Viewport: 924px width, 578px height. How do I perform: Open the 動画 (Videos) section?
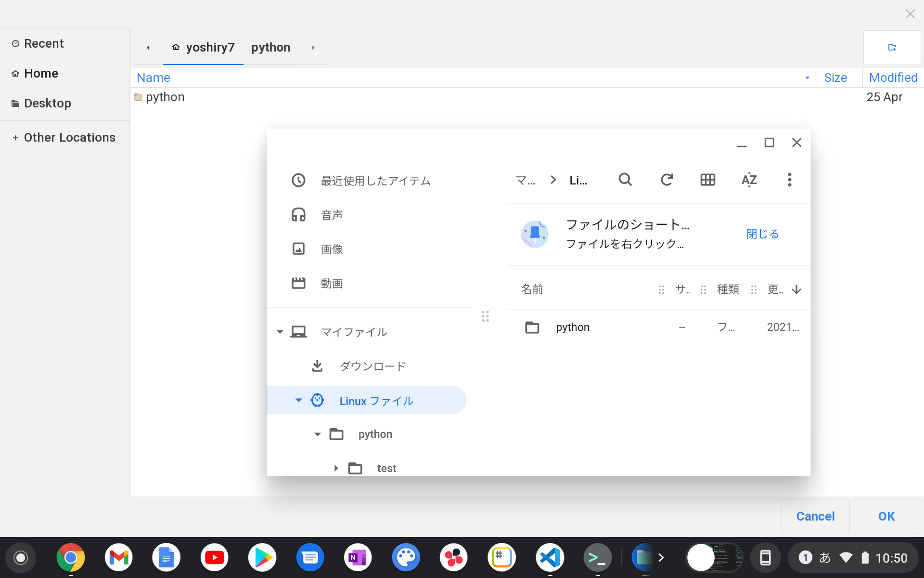tap(331, 283)
